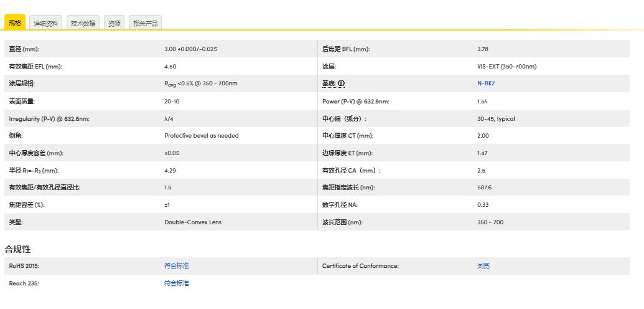Click 浏览 for Certificate of Conformance
This screenshot has width=644, height=309.
pos(483,266)
